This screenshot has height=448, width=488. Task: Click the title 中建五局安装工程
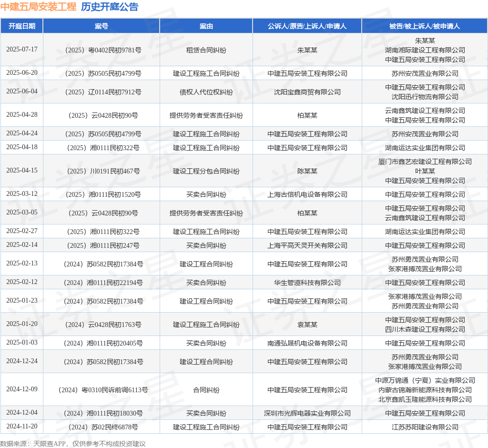tap(39, 7)
